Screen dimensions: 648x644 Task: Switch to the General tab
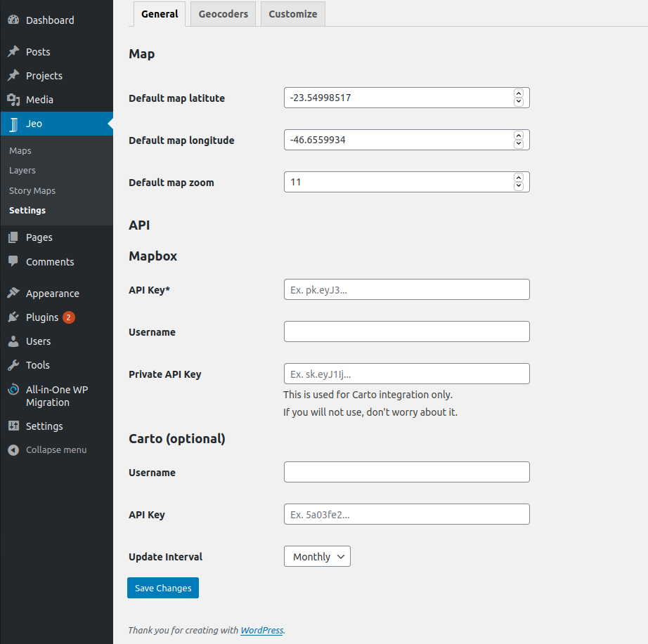pos(160,14)
